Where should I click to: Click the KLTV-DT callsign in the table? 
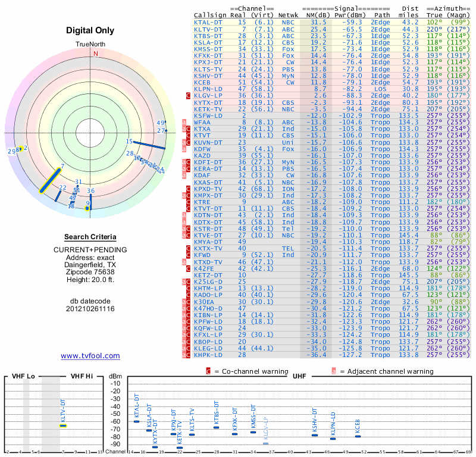(208, 29)
